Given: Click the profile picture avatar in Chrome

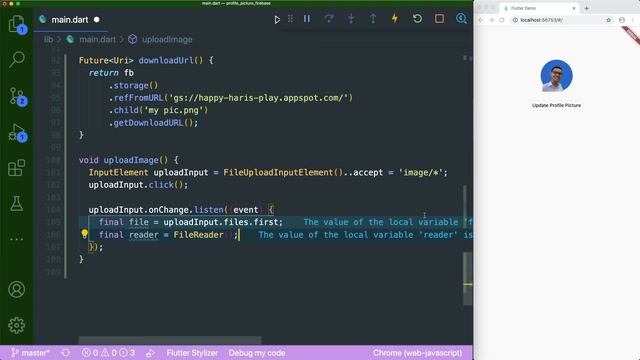Looking at the screenshot, I should pos(556,76).
